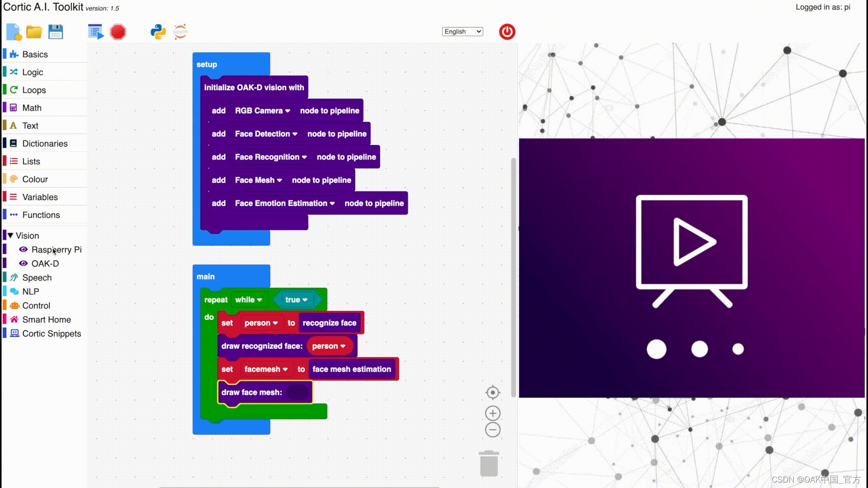Click the Functions menu item in sidebar
This screenshot has height=488, width=868.
(x=41, y=215)
